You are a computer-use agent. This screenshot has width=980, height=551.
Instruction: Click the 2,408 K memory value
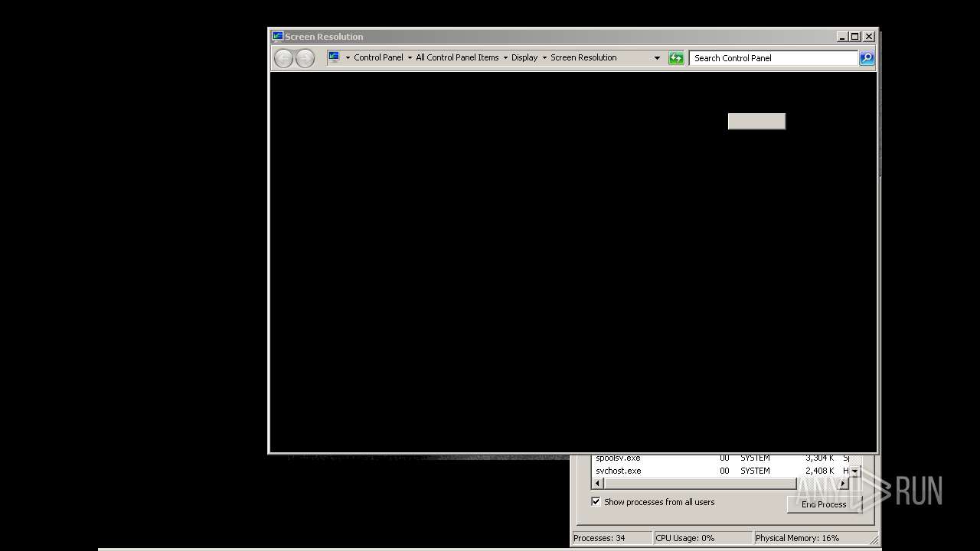pyautogui.click(x=819, y=471)
